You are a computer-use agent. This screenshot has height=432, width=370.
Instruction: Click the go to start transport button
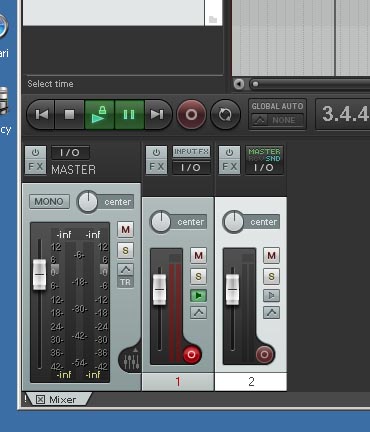point(41,115)
